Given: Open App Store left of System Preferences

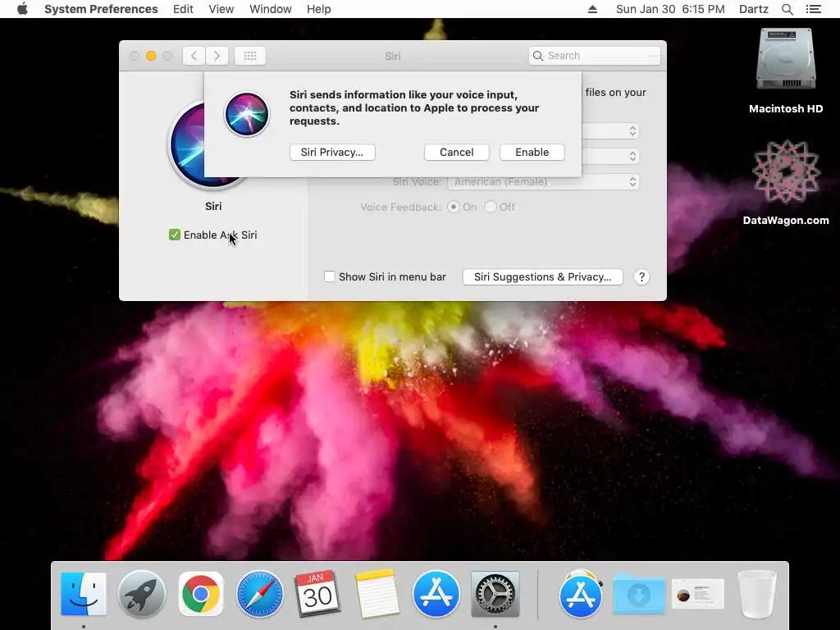Looking at the screenshot, I should [436, 594].
